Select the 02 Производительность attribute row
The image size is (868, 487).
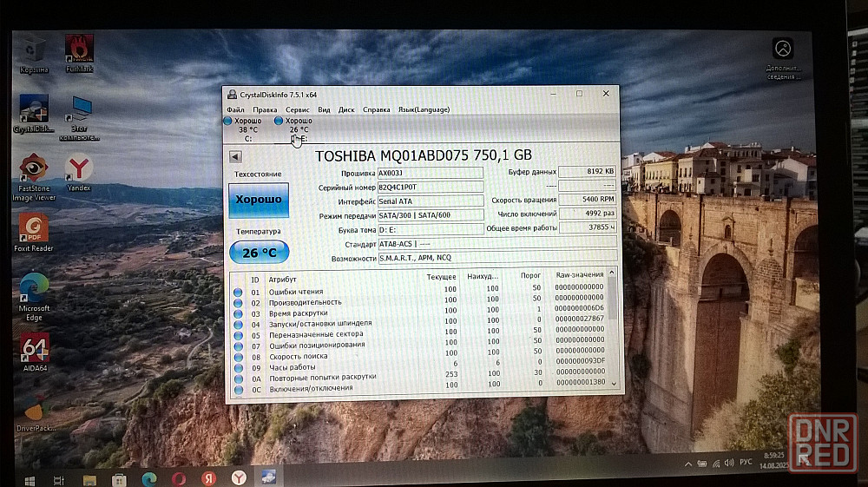(419, 300)
